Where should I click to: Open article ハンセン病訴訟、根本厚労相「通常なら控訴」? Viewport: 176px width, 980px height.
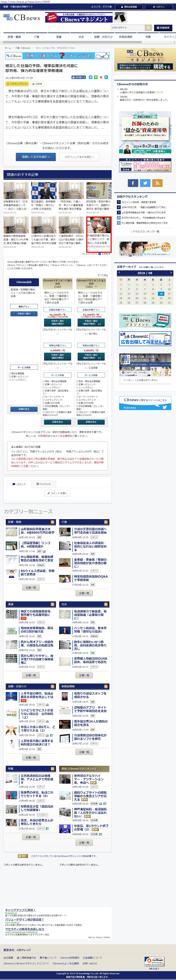[x=90, y=630]
